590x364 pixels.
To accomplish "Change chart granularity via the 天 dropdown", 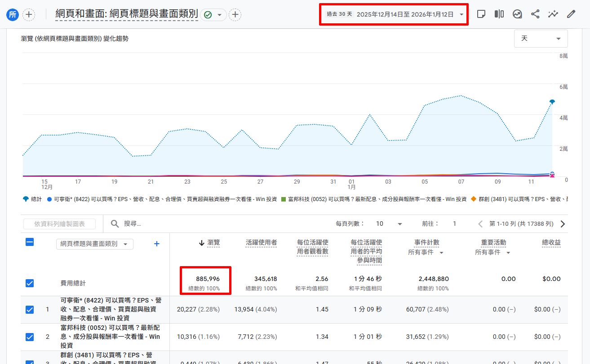I will (x=541, y=39).
